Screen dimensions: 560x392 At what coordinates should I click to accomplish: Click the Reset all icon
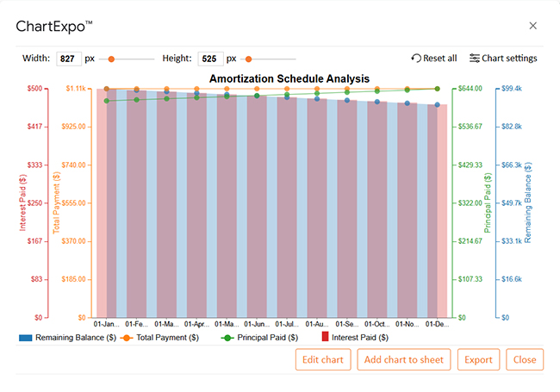point(416,59)
